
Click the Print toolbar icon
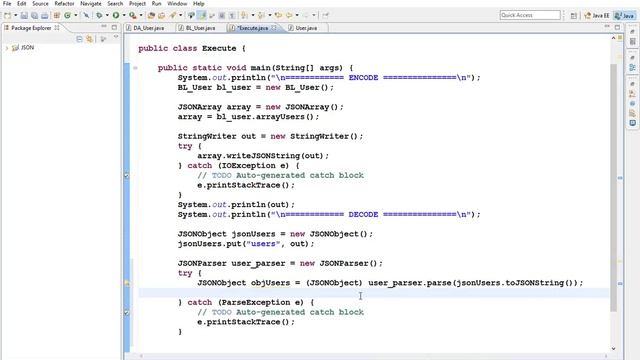click(x=44, y=16)
